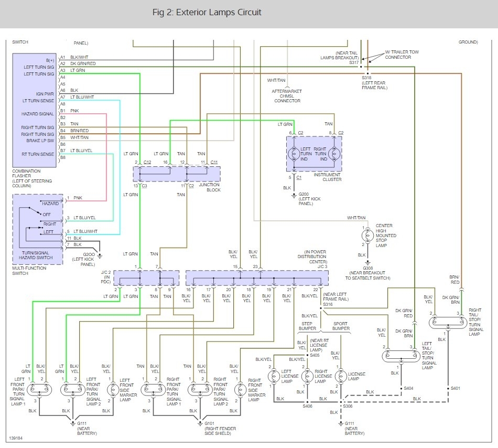Click the Left Tail/Stop/Turn Signal Lamp symbol
The width and height of the screenshot is (498, 448).
[x=401, y=356]
